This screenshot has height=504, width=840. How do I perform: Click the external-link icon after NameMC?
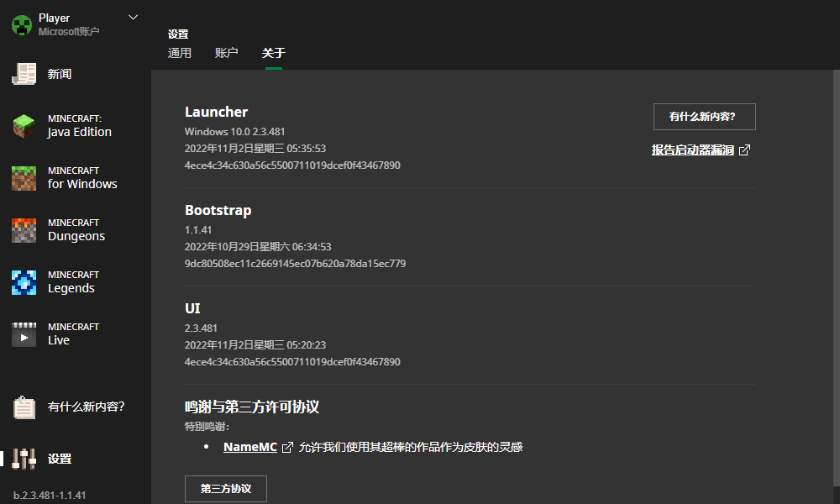[287, 447]
